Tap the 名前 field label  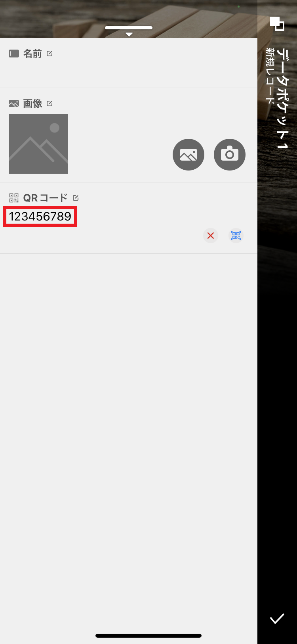[x=32, y=54]
